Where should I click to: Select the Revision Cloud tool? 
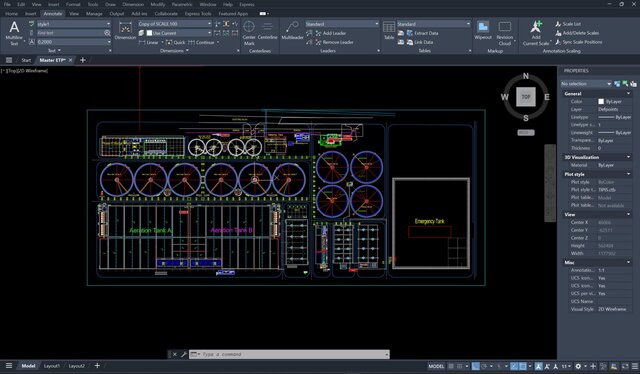pyautogui.click(x=505, y=33)
